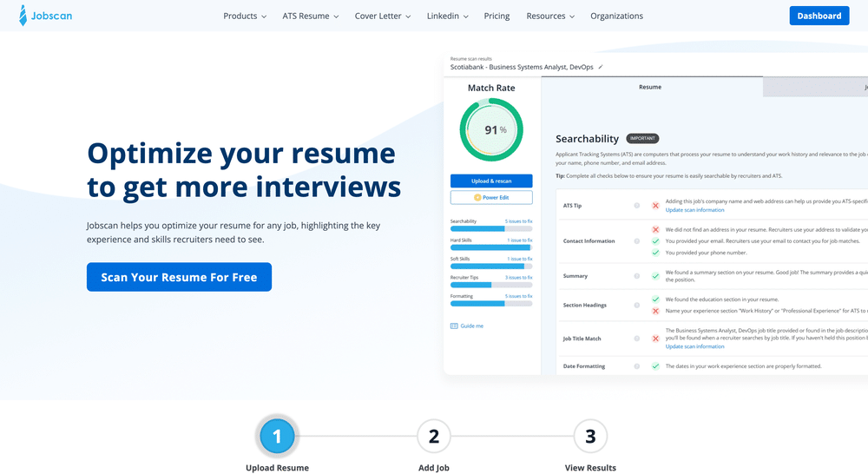Screen dimensions: 868x474
Task: Click the info icon beside ATS Tip
Action: (x=636, y=206)
